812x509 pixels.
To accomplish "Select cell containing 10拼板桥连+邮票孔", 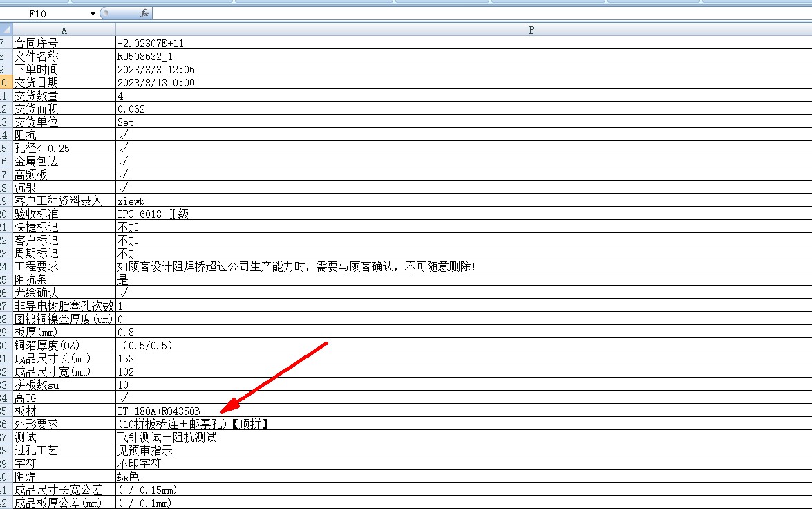I will pos(464,424).
